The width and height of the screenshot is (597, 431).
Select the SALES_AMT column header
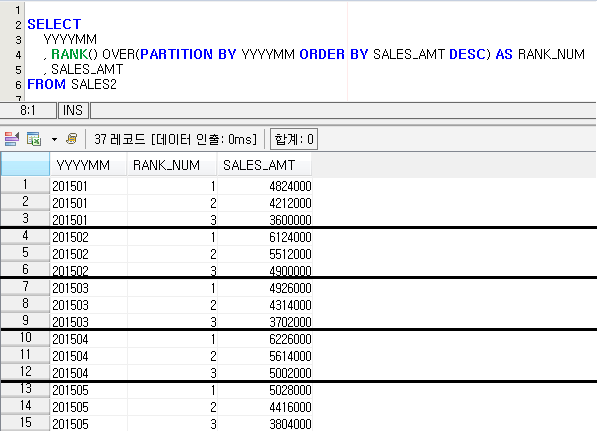[x=265, y=165]
